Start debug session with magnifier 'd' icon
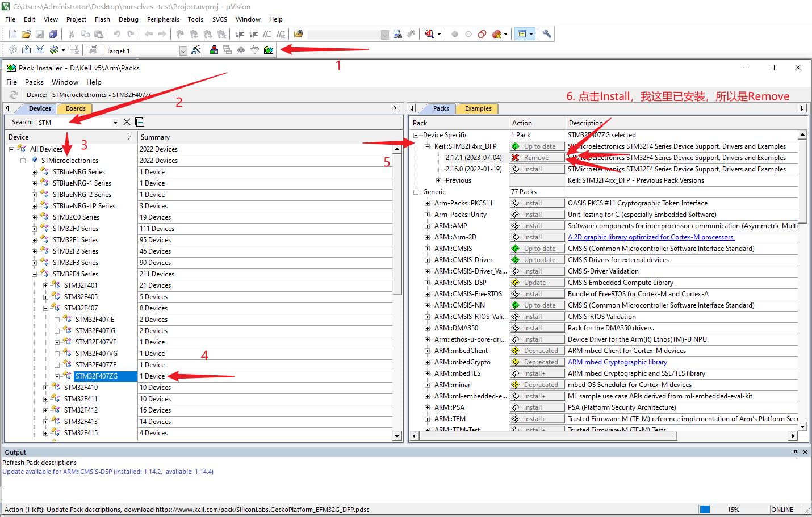812x517 pixels. [x=430, y=34]
